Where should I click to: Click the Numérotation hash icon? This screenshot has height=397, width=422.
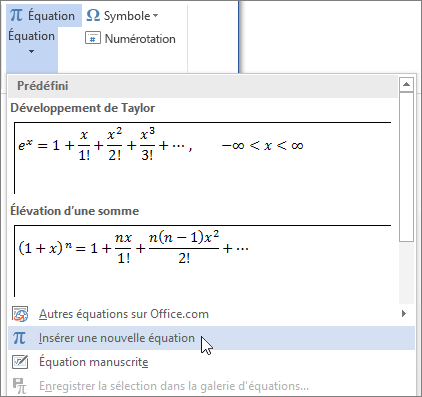[93, 38]
